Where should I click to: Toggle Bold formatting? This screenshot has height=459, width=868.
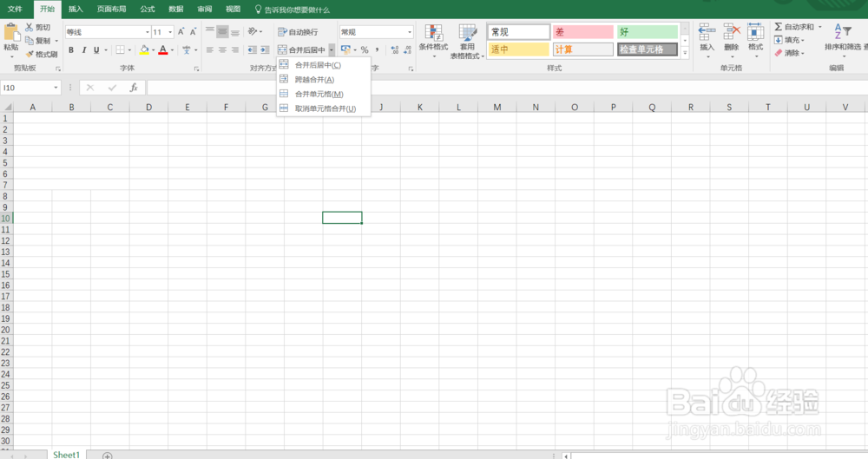[71, 49]
